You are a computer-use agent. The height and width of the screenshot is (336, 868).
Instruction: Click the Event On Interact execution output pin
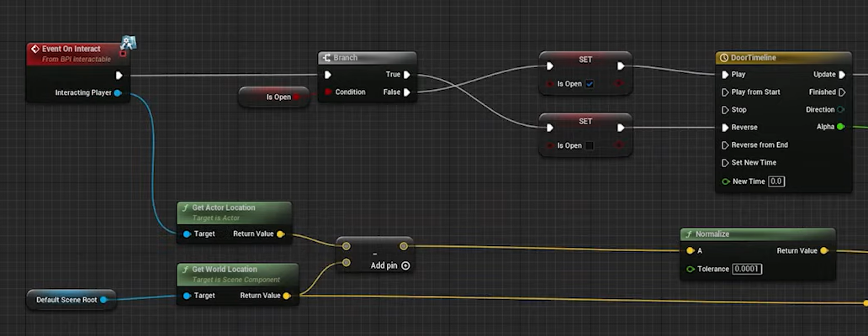click(x=119, y=75)
